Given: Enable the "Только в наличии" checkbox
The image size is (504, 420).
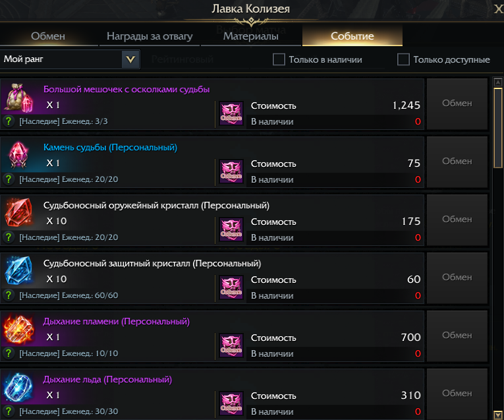Looking at the screenshot, I should (x=279, y=59).
